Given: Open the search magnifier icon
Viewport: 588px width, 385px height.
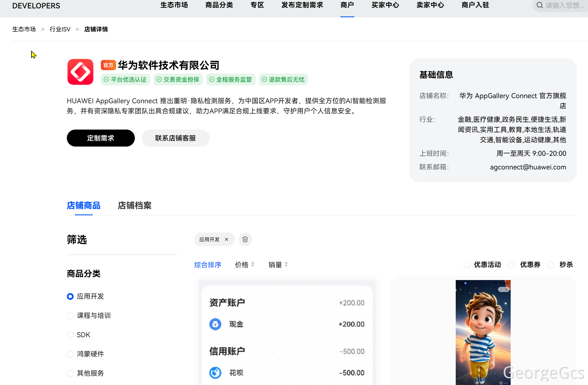Looking at the screenshot, I should tap(540, 5).
